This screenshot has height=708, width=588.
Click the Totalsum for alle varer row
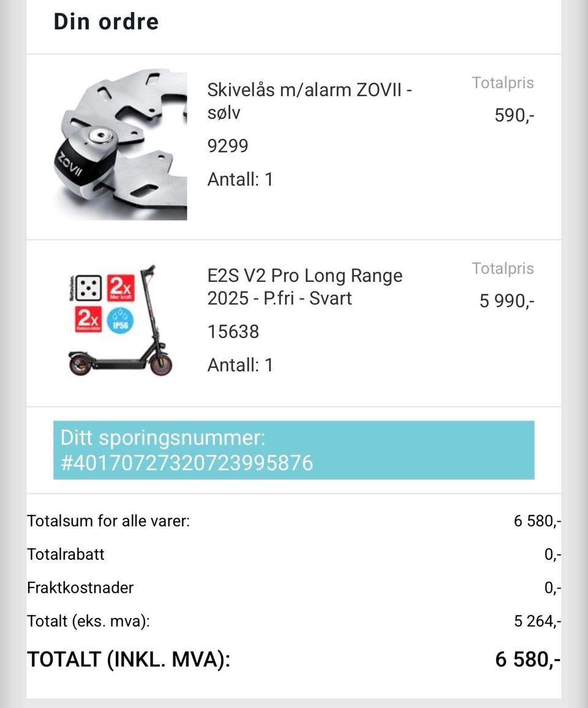point(294,521)
